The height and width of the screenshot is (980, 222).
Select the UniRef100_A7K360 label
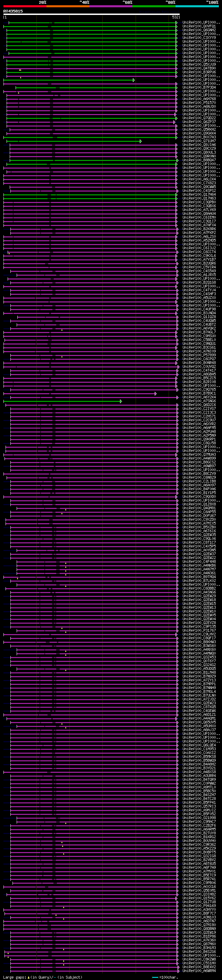(x=199, y=940)
